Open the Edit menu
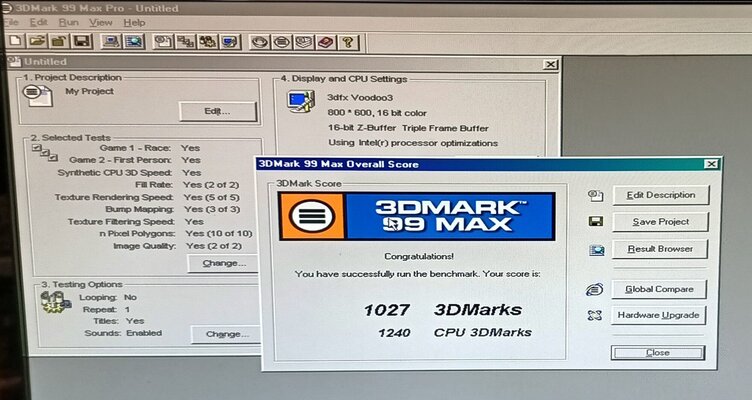The image size is (752, 400). click(x=38, y=22)
